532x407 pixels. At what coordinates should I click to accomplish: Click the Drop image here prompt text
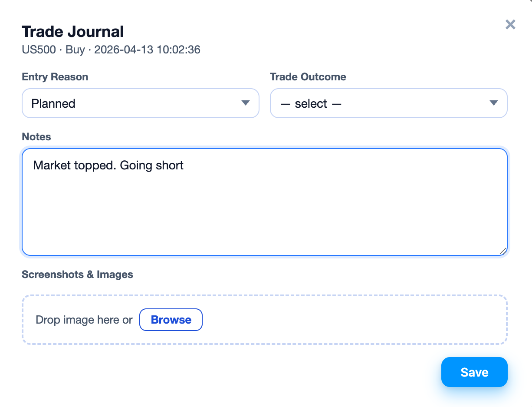(x=84, y=320)
